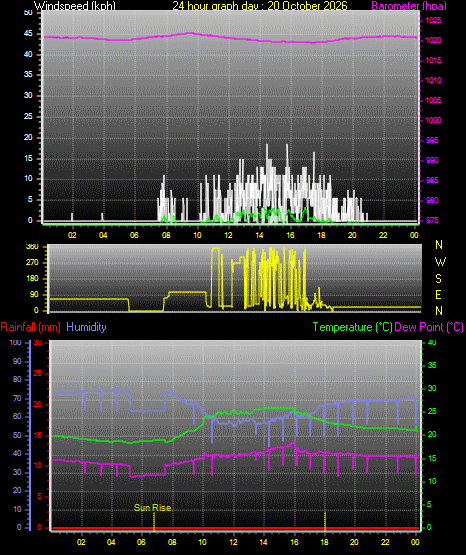This screenshot has width=466, height=555.
Task: Click the '1025' barometer scale value
Action: coord(433,20)
